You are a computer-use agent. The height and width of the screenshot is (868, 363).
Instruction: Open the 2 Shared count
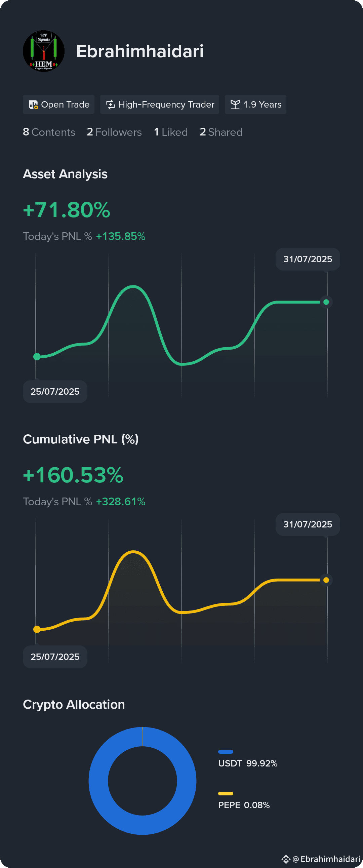tap(221, 132)
